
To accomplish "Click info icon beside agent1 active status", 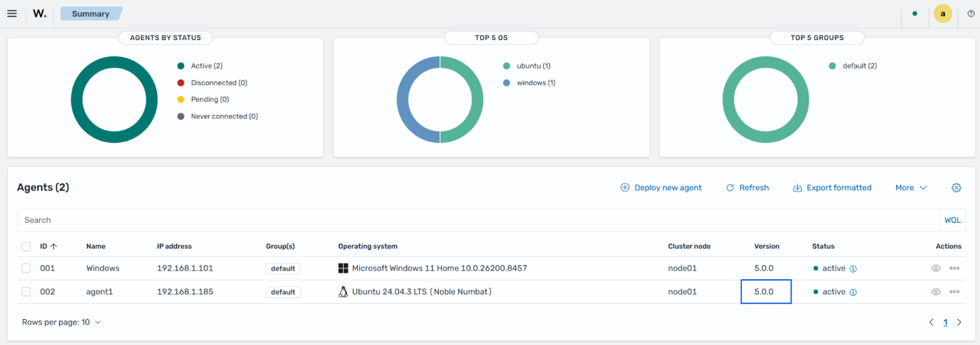I will tap(853, 292).
